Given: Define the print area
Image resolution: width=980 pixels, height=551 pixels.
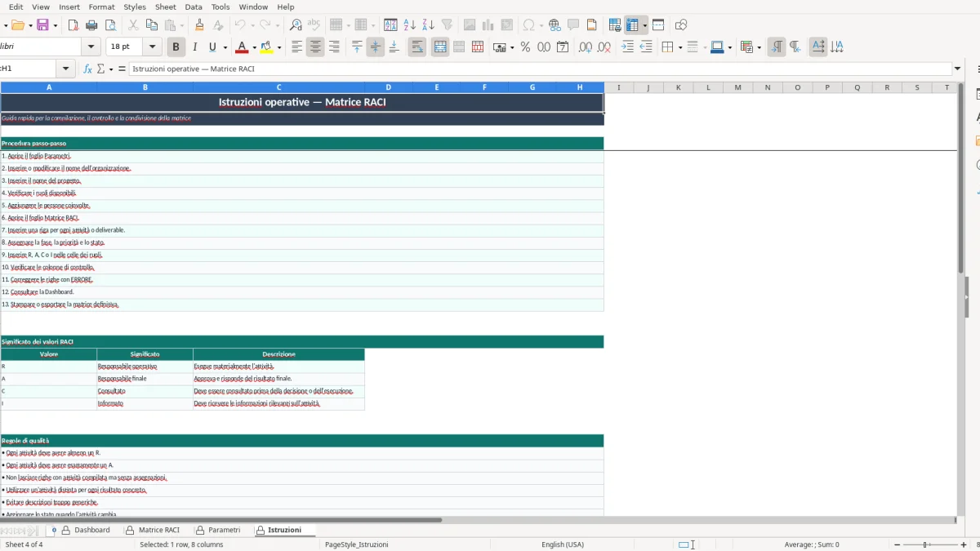Looking at the screenshot, I should tap(615, 25).
